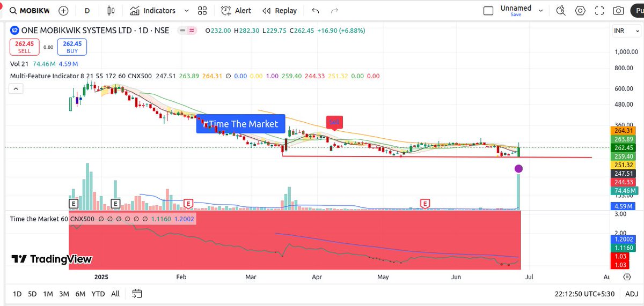Click the 262.45 current price label

[x=624, y=147]
